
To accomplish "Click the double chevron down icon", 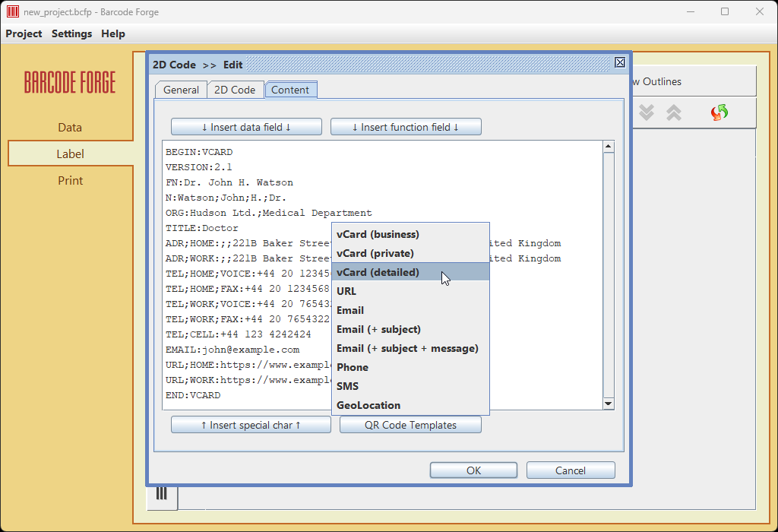I will coord(646,112).
